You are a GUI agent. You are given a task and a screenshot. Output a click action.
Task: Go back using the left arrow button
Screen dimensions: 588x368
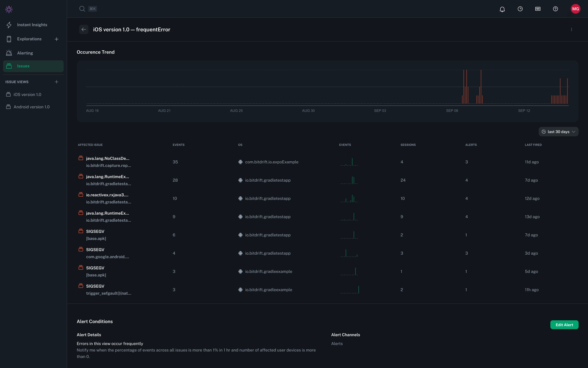coord(84,29)
